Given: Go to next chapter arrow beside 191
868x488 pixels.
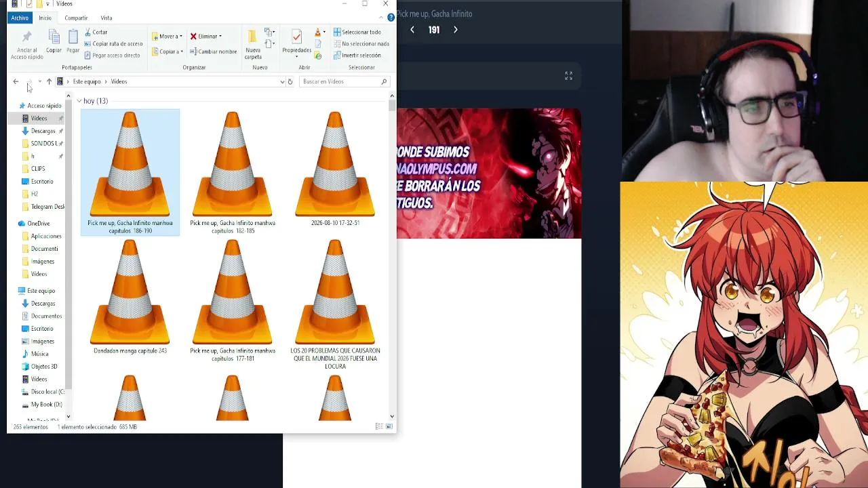Looking at the screenshot, I should tap(456, 30).
